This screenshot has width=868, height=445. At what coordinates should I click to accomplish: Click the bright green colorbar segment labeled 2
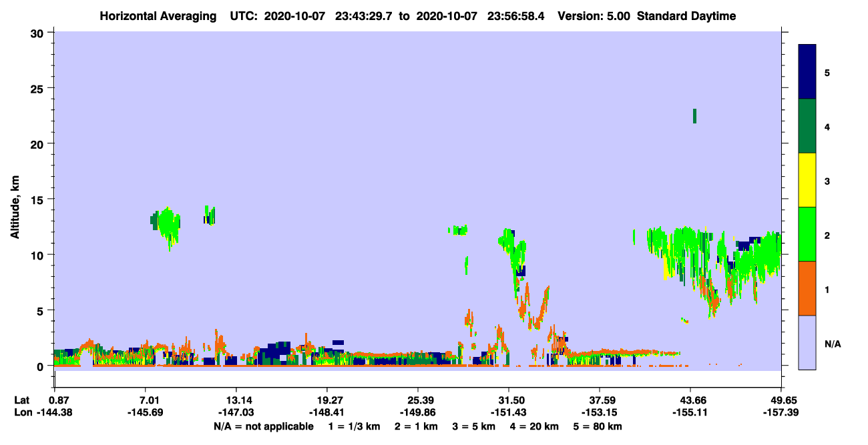click(x=807, y=234)
